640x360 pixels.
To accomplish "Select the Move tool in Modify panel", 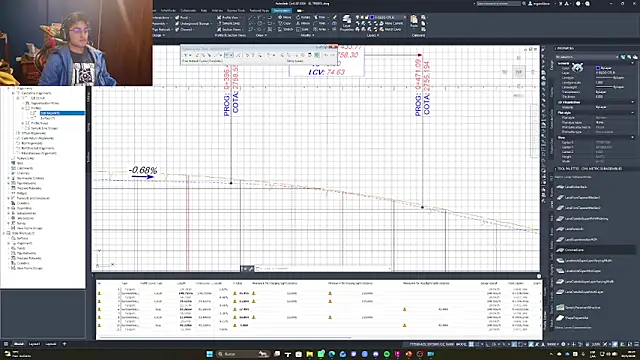I will click(x=284, y=18).
